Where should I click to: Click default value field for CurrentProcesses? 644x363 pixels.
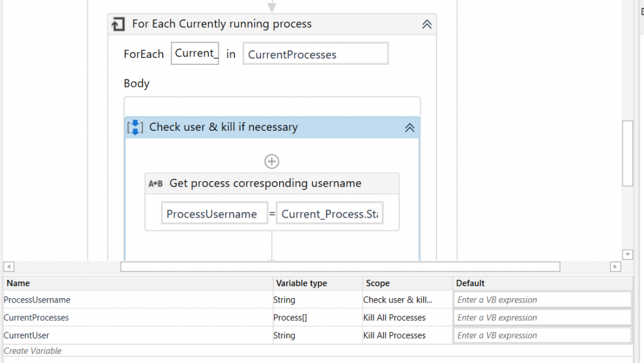542,318
